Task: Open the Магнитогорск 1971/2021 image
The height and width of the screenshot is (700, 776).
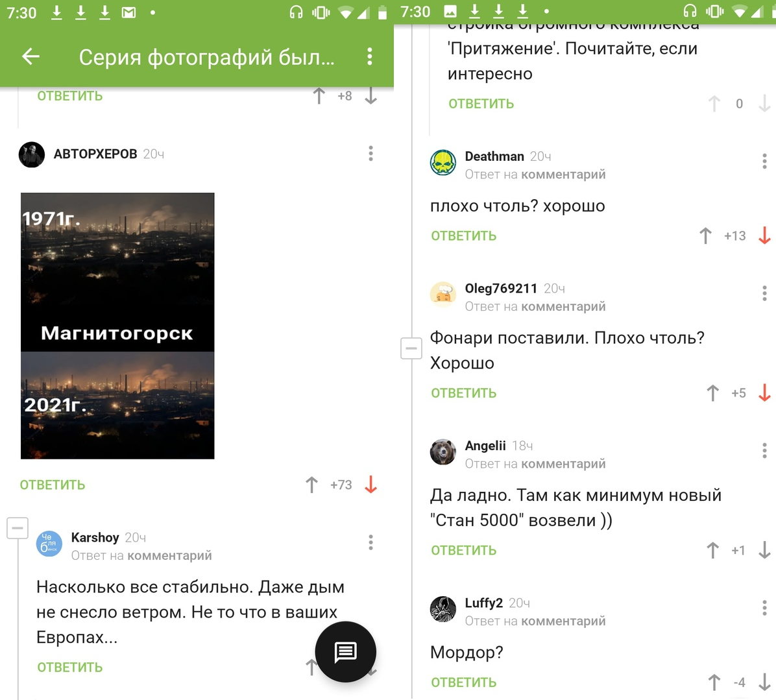Action: point(117,326)
